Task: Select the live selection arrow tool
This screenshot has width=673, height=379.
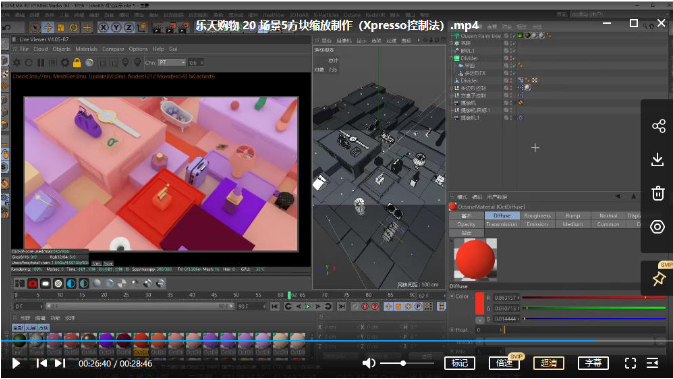Action: [x=35, y=27]
